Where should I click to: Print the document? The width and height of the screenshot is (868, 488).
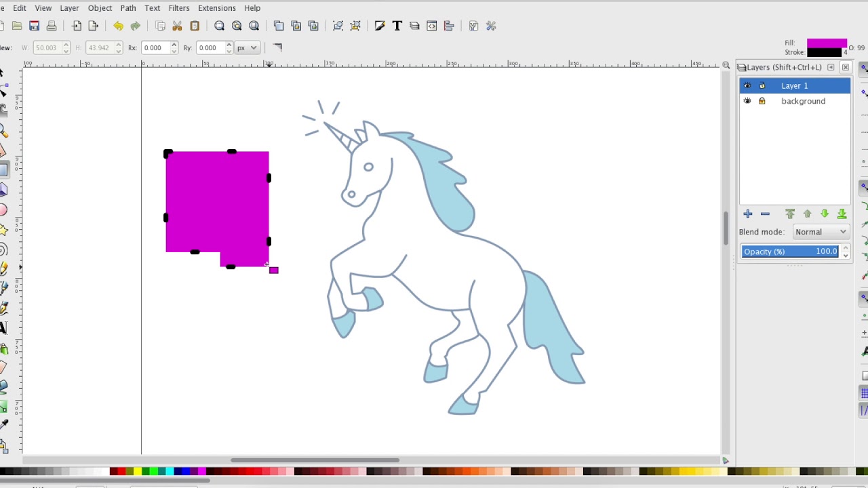point(52,26)
